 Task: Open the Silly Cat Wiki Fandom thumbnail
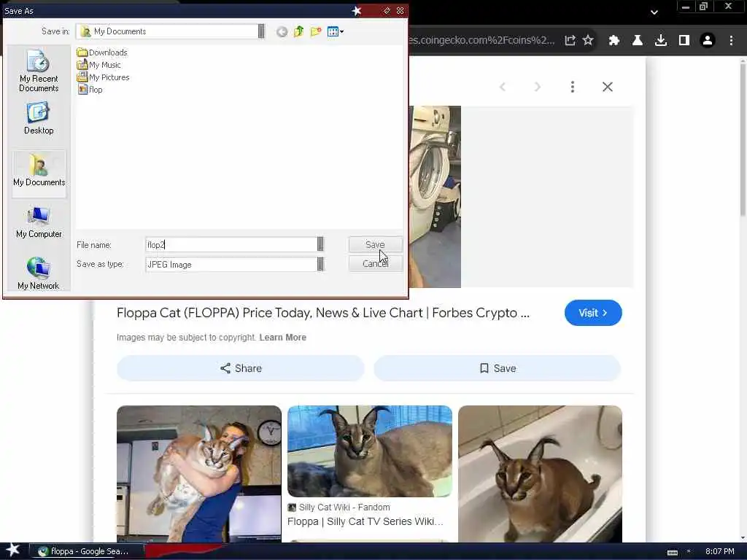pyautogui.click(x=370, y=451)
